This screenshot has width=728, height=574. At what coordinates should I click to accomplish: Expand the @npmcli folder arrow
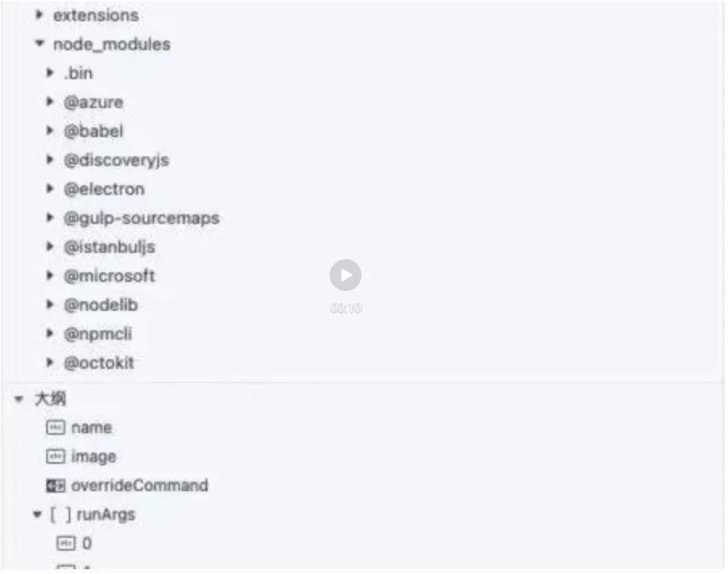tap(50, 334)
